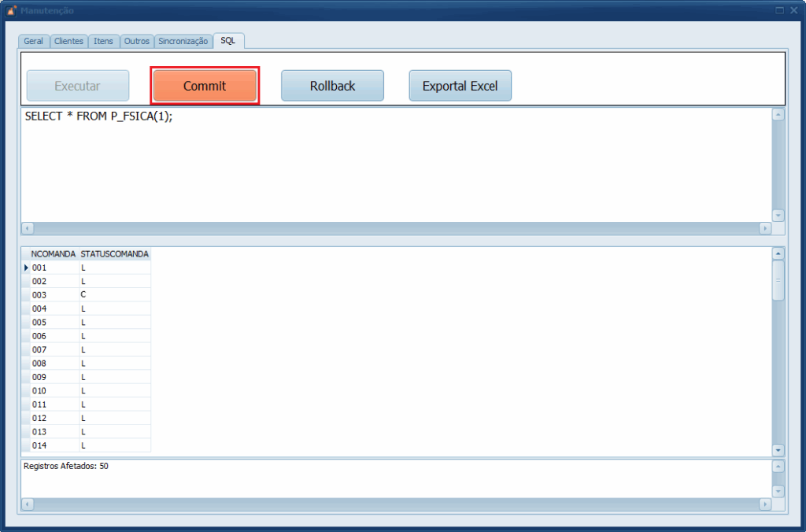This screenshot has width=806, height=532.
Task: Click SQL editor horizontal scroll right arrow
Action: [x=764, y=228]
